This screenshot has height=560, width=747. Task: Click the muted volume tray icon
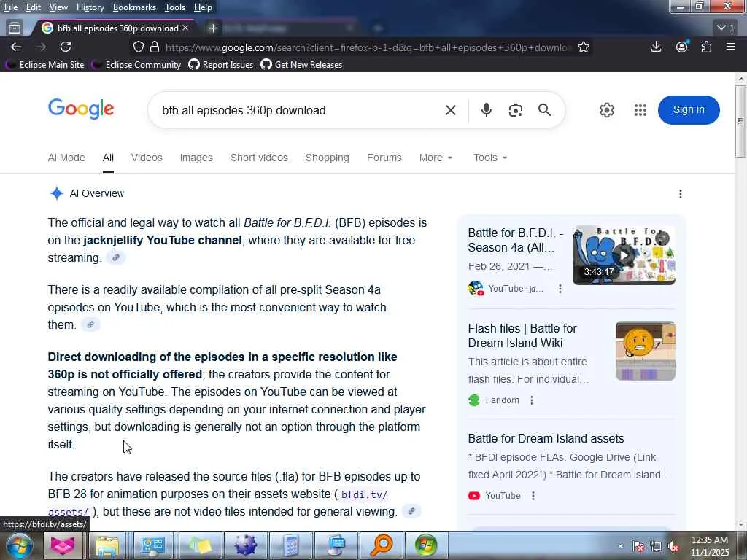click(673, 547)
